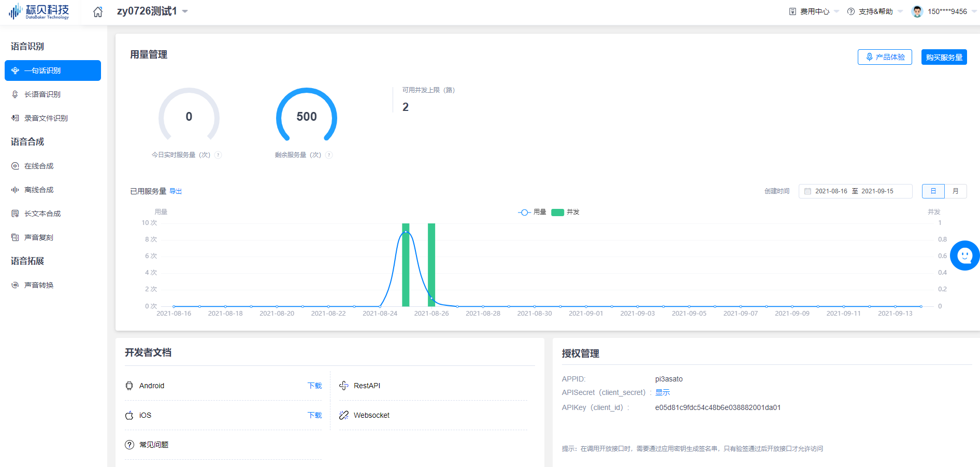The height and width of the screenshot is (467, 980).
Task: Toggle the 用量 legend series
Action: 532,212
